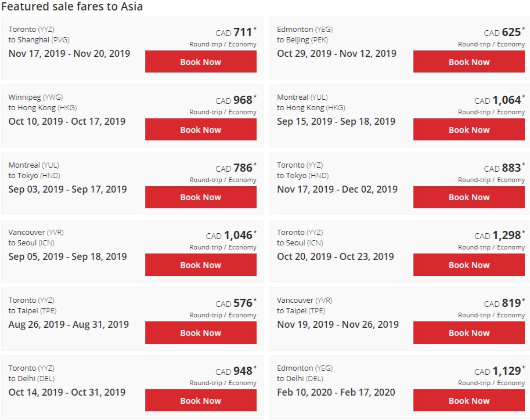Click the CAD 1,064 price for Montreal
This screenshot has height=420, width=530.
[x=500, y=100]
